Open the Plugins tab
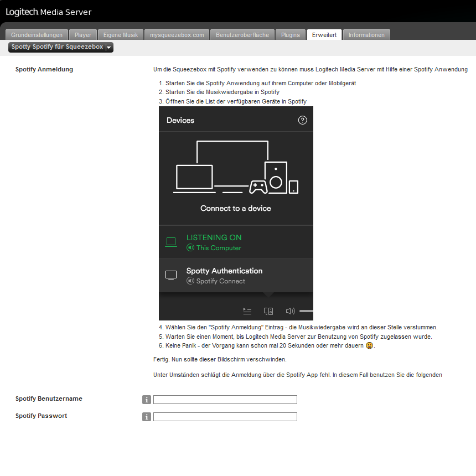Screen dimensions: 476x476 (x=291, y=35)
